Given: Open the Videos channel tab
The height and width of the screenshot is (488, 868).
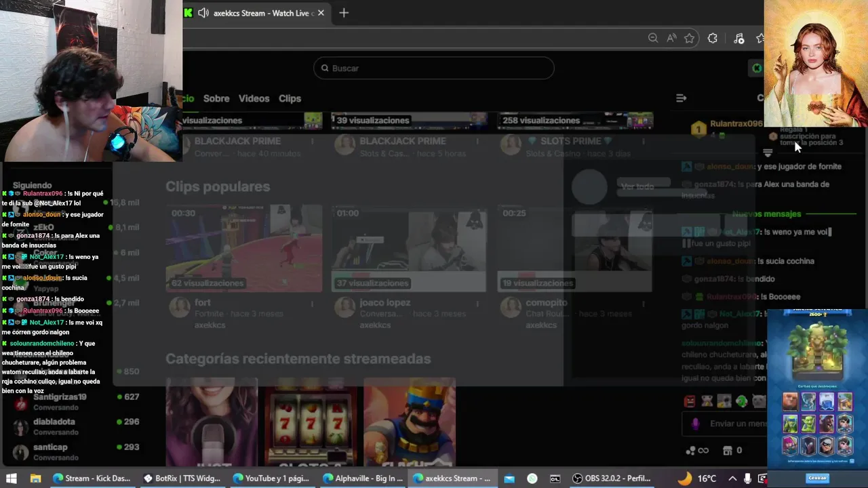Looking at the screenshot, I should 254,98.
